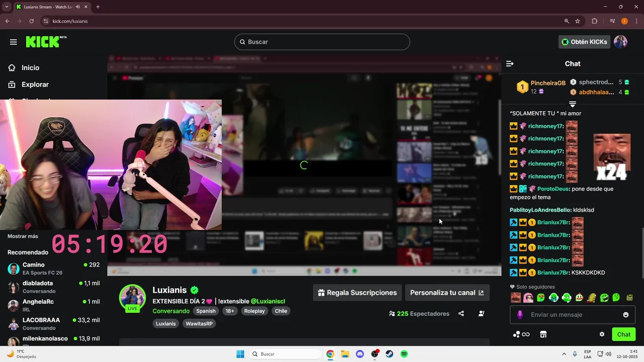Open the user profile avatar menu
The height and width of the screenshot is (362, 644).
coord(620,42)
